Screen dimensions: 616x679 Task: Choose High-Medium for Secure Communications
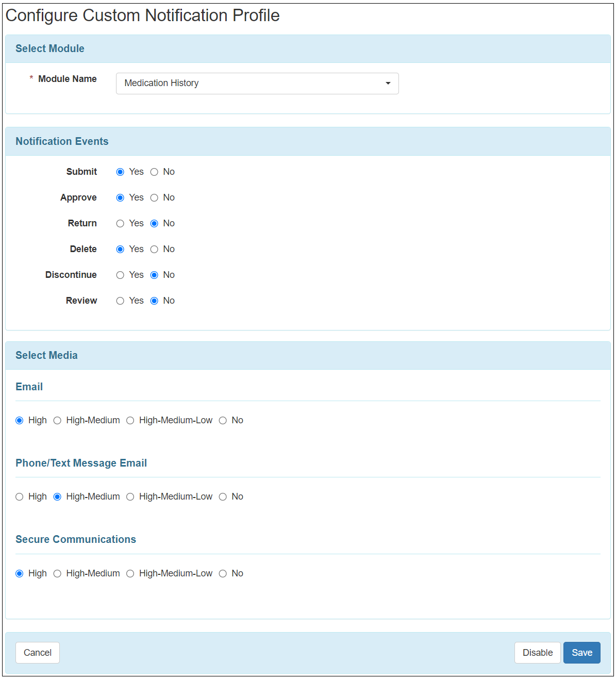pyautogui.click(x=57, y=574)
